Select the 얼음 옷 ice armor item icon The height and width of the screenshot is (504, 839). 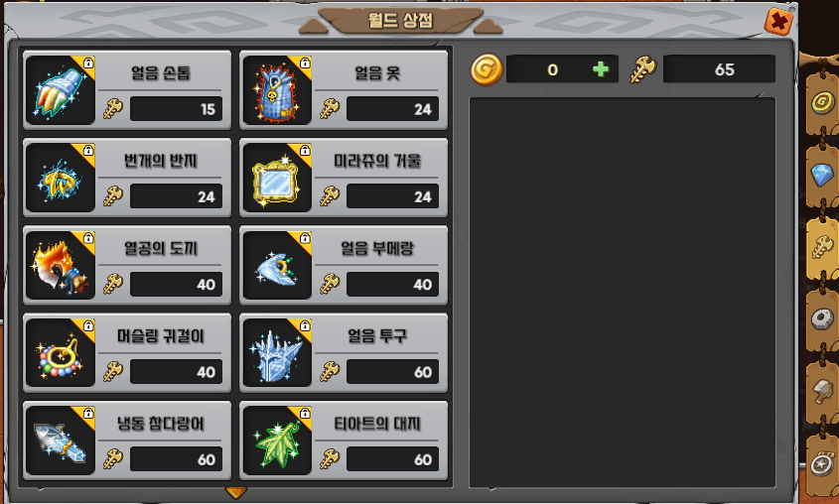coord(277,90)
